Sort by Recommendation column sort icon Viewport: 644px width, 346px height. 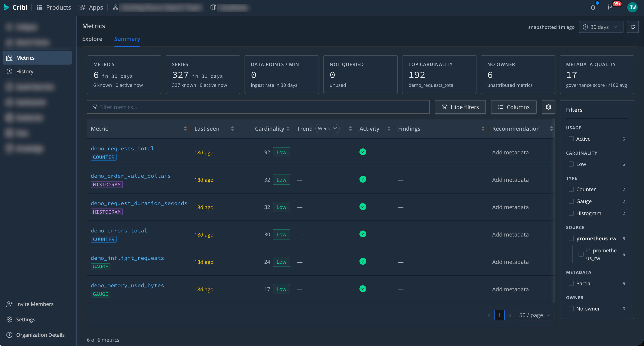[x=552, y=129]
